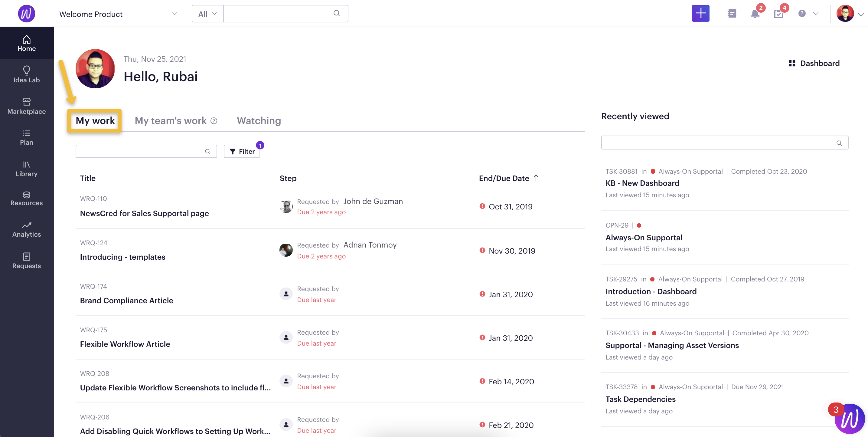Open Flexible Workflow Article
The height and width of the screenshot is (437, 868).
125,344
